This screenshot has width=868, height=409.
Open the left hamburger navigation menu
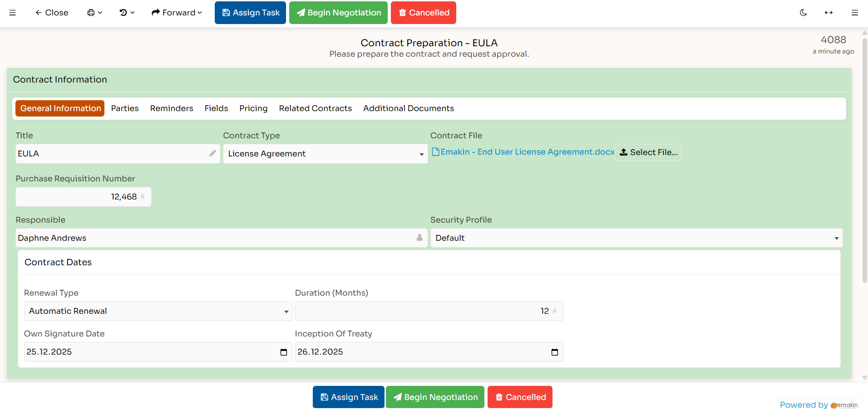tap(13, 13)
